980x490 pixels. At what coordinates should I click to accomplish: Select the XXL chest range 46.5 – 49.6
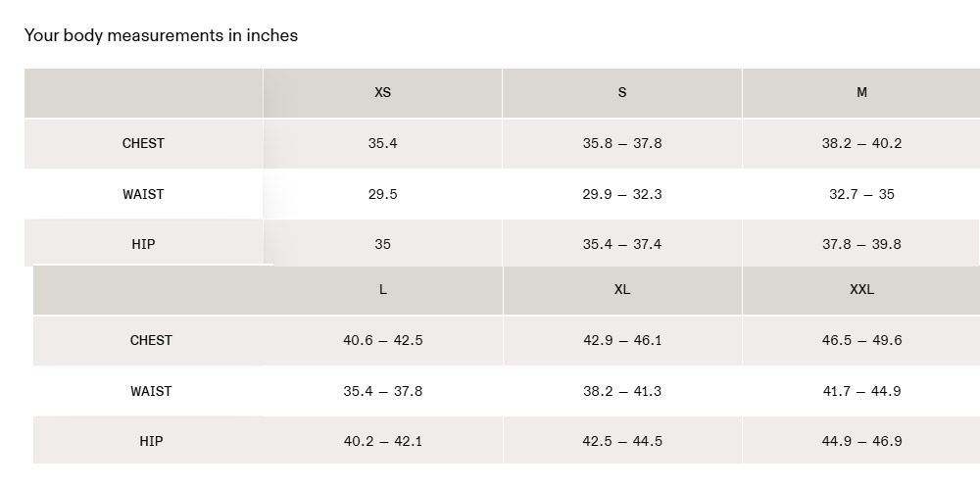click(861, 340)
